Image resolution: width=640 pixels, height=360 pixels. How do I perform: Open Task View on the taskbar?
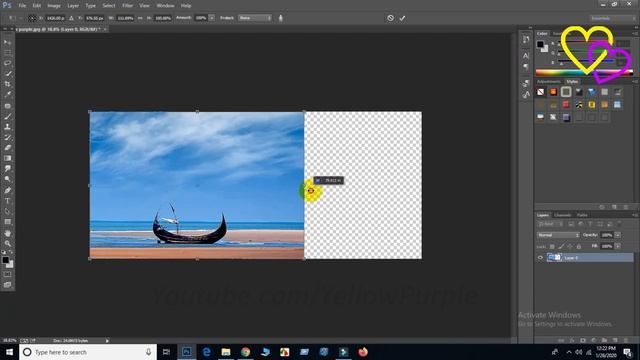pyautogui.click(x=166, y=352)
